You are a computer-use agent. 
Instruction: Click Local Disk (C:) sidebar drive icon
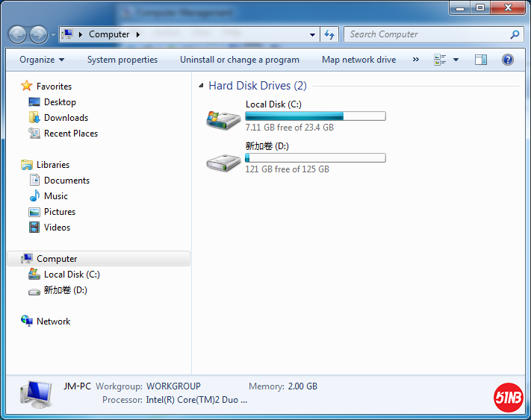(34, 275)
